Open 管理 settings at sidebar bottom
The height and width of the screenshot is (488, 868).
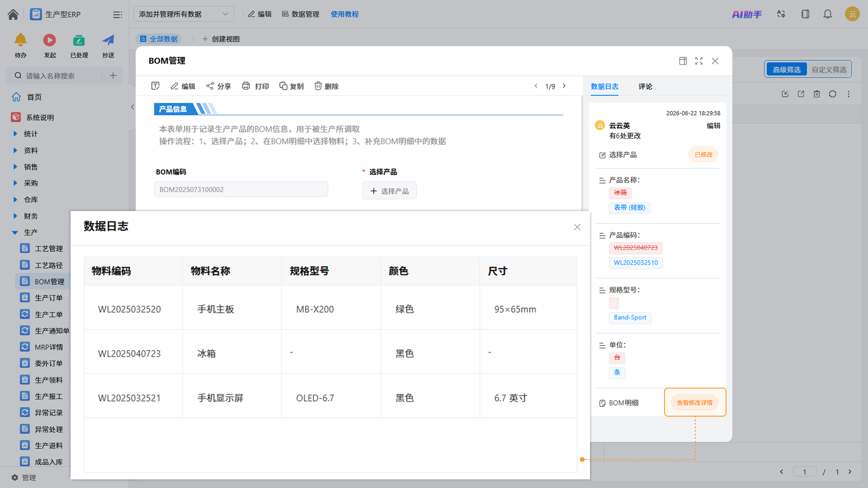tap(24, 478)
